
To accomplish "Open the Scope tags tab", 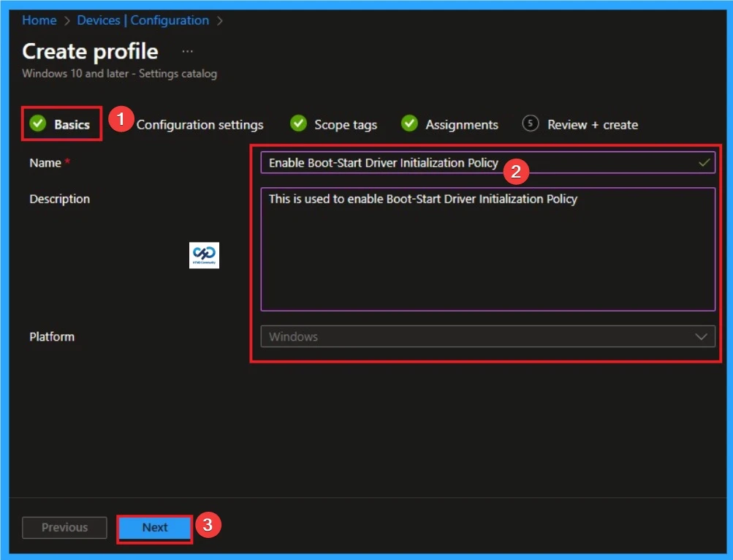I will coord(344,124).
